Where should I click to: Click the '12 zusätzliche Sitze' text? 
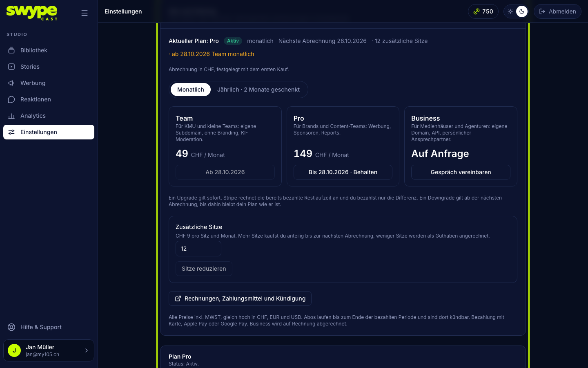401,41
